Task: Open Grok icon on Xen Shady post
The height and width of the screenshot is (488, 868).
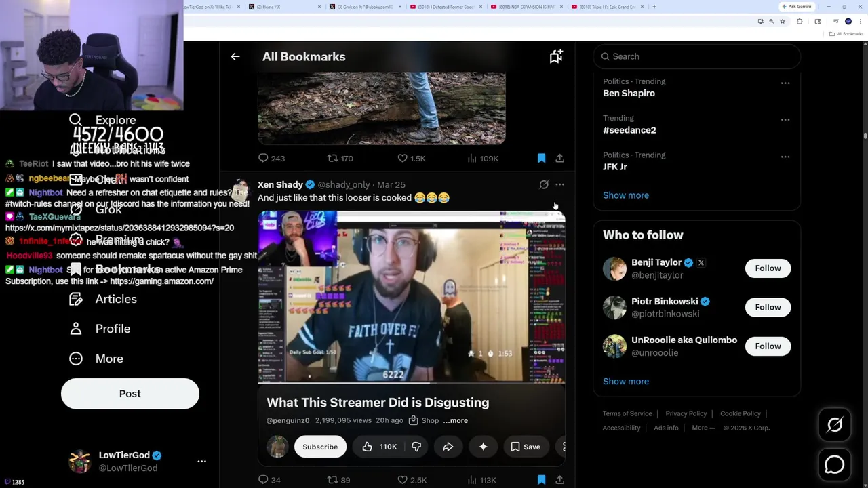Action: (x=544, y=184)
